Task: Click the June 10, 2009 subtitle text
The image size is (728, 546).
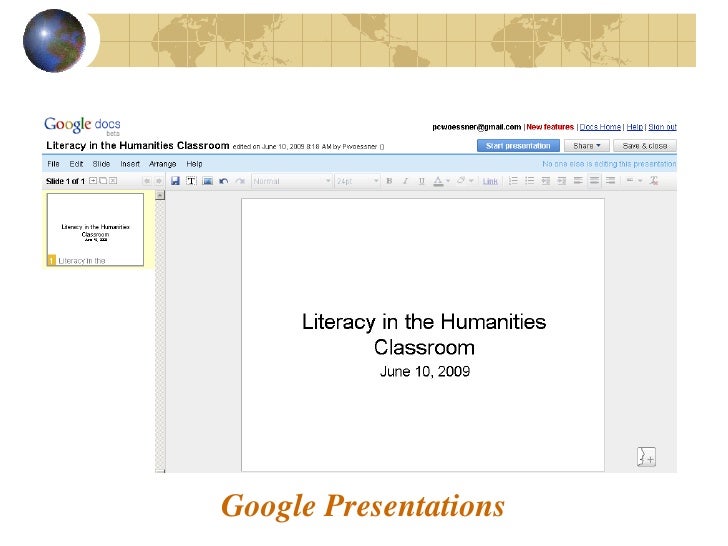Action: point(425,371)
